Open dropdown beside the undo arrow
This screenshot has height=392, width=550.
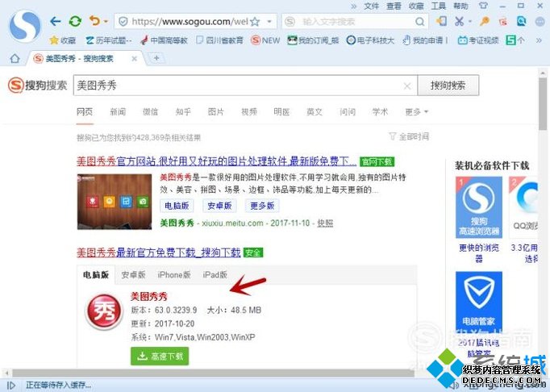tap(106, 22)
